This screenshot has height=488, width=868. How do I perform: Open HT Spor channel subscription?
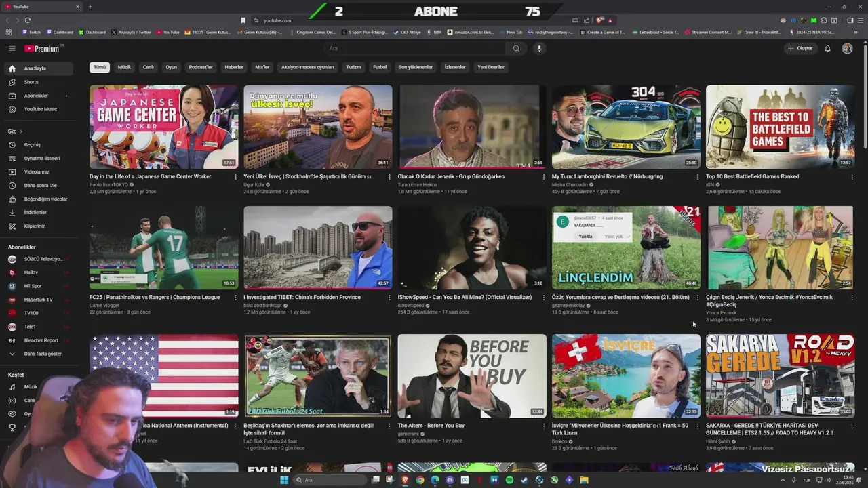[x=39, y=286]
